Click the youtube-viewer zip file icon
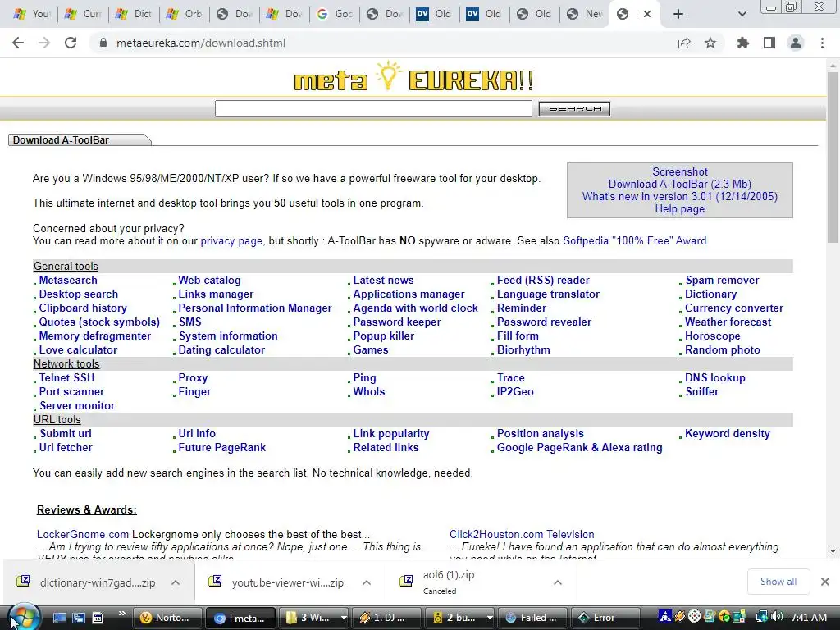The image size is (840, 630). 215,582
